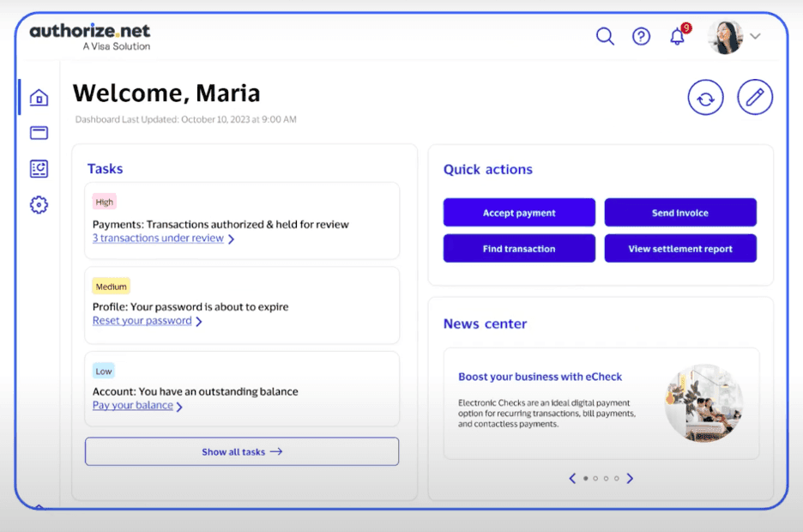Screen dimensions: 803x532
Task: Expand the profile menu chevron next to avatar
Action: (754, 36)
